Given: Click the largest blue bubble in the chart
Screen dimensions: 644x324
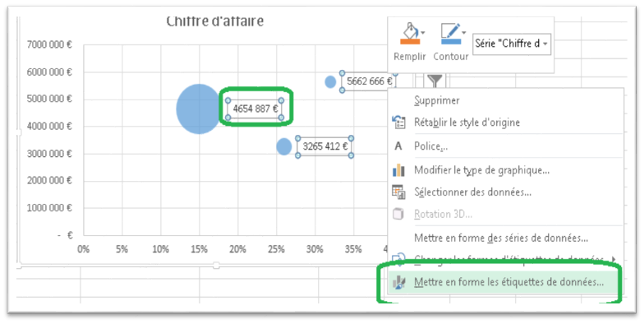Looking at the screenshot, I should click(199, 109).
